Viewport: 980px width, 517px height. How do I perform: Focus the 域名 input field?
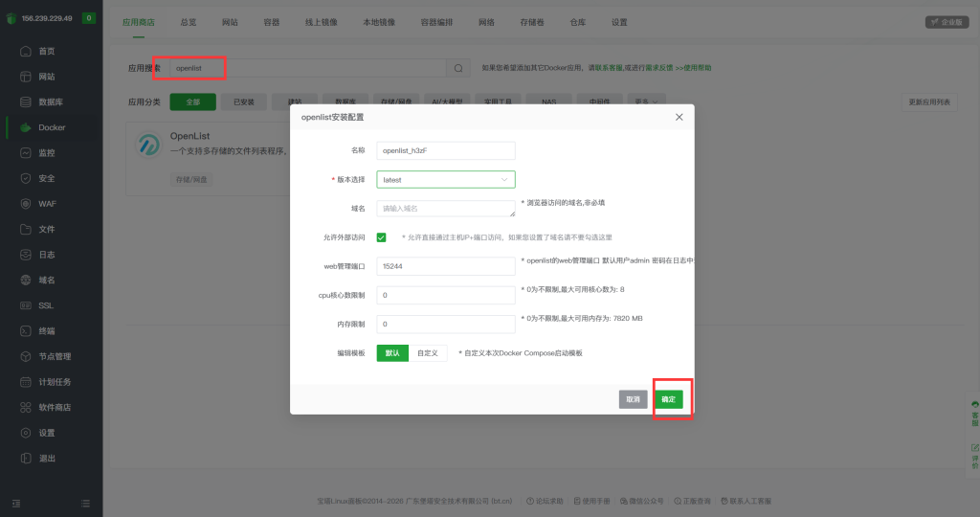point(446,208)
